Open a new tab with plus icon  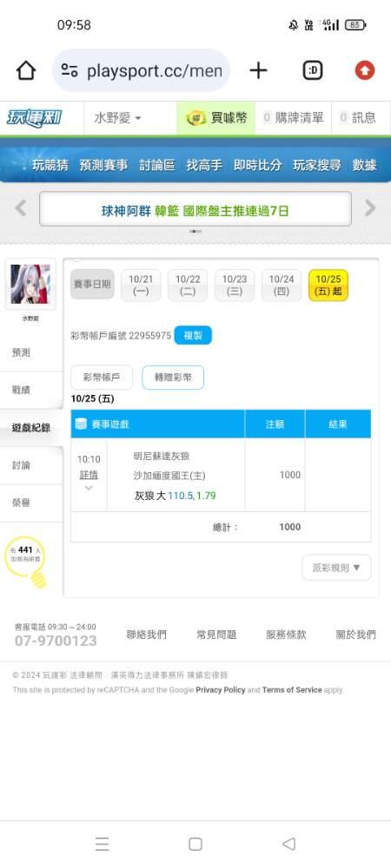(x=258, y=70)
